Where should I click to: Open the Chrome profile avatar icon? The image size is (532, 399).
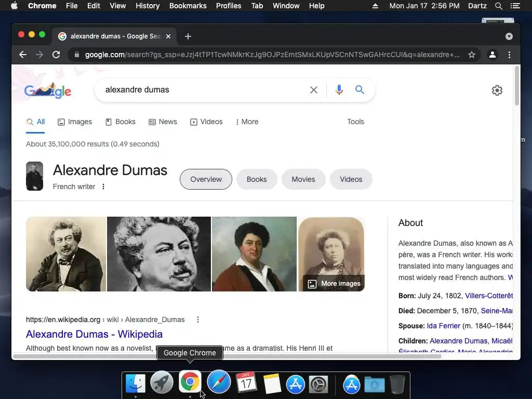[493, 55]
